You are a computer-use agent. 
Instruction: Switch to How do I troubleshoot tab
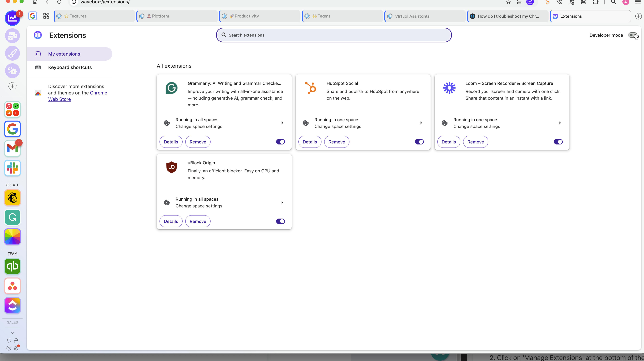[508, 16]
